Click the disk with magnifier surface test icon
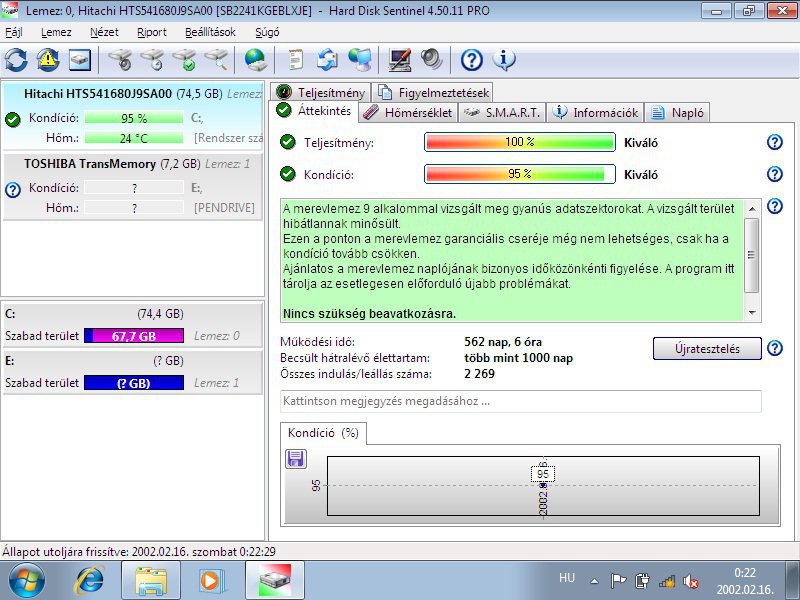This screenshot has height=600, width=800. 216,60
